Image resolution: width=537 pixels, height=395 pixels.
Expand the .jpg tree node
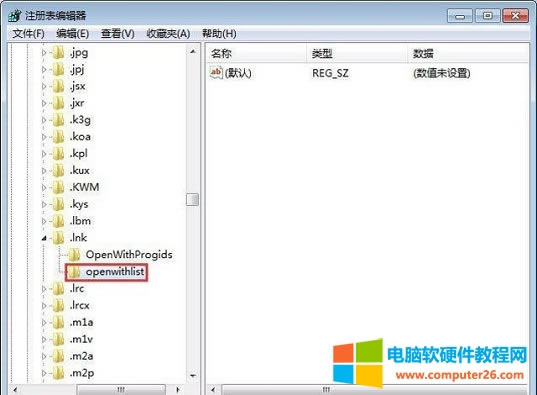click(44, 53)
